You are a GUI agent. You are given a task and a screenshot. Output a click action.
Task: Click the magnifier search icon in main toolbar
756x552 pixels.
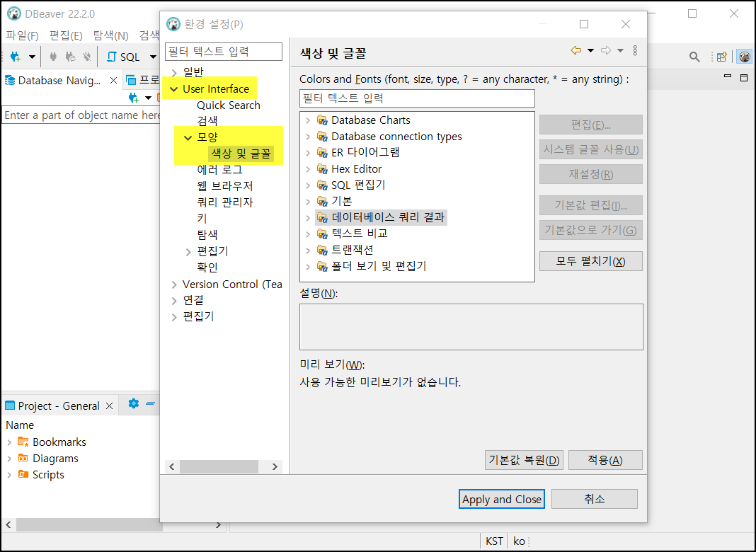[694, 57]
